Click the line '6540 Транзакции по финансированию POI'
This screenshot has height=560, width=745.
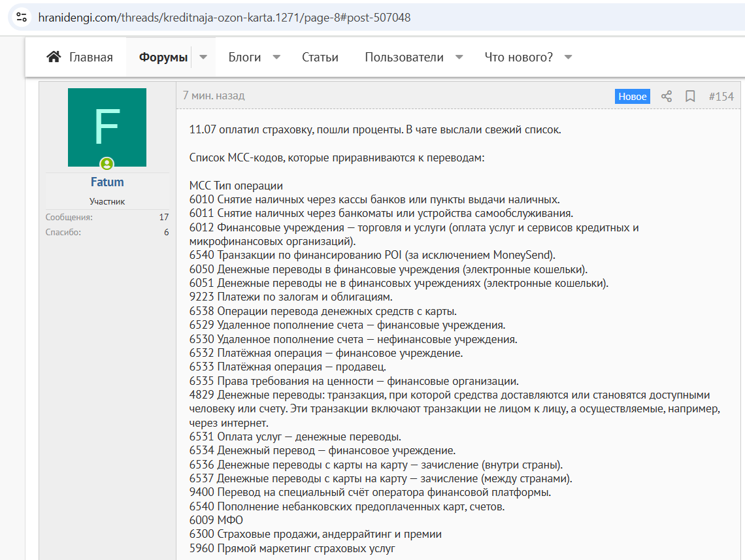click(x=372, y=255)
